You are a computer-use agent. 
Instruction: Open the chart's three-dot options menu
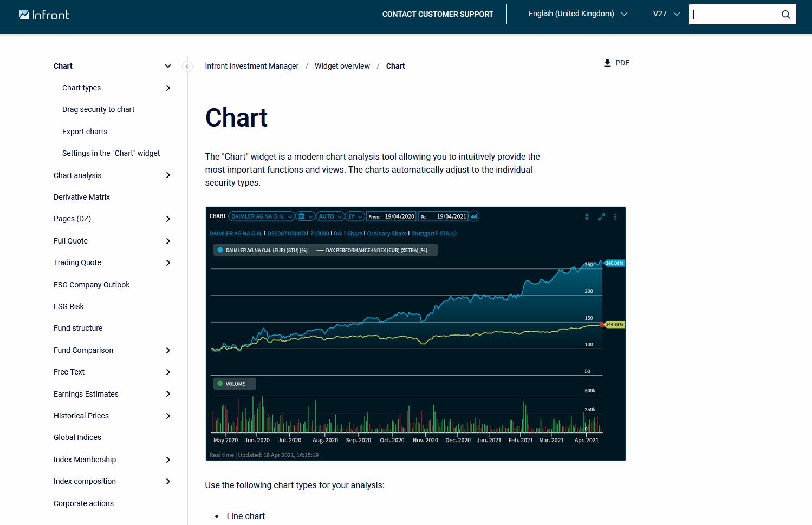pyautogui.click(x=615, y=217)
